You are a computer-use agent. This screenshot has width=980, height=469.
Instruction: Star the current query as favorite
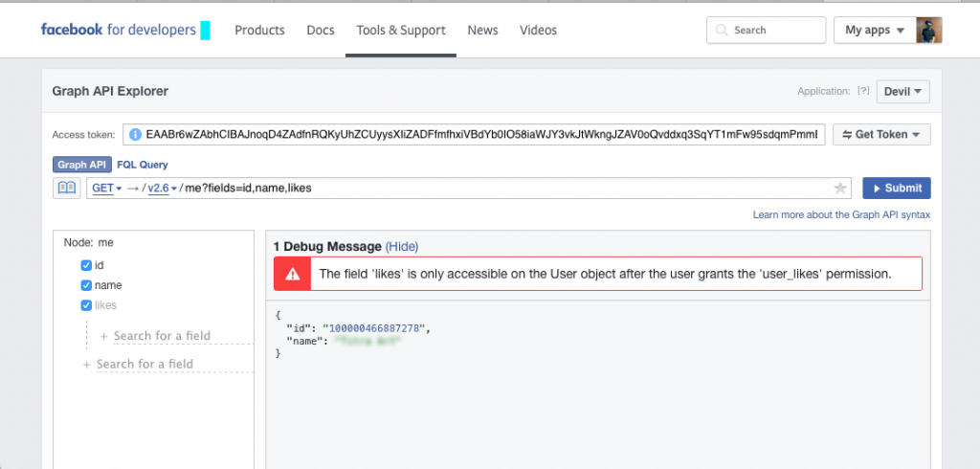(x=840, y=189)
